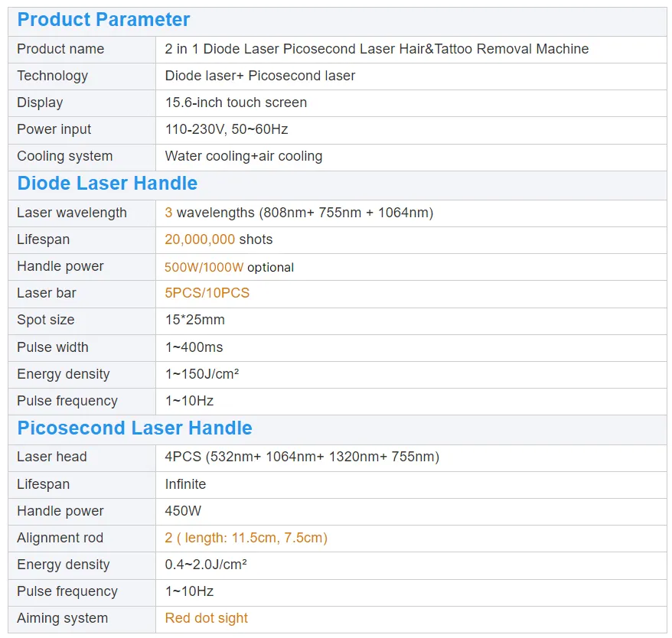Select the 110-230V, 50~60Hz power input value
The height and width of the screenshot is (638, 672).
[227, 129]
